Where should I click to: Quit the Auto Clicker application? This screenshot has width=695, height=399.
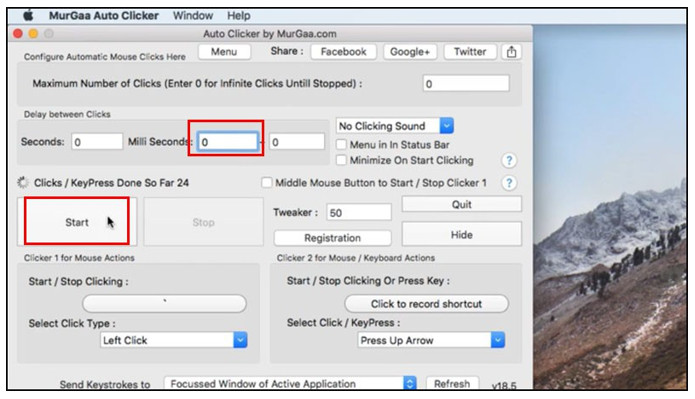click(461, 204)
